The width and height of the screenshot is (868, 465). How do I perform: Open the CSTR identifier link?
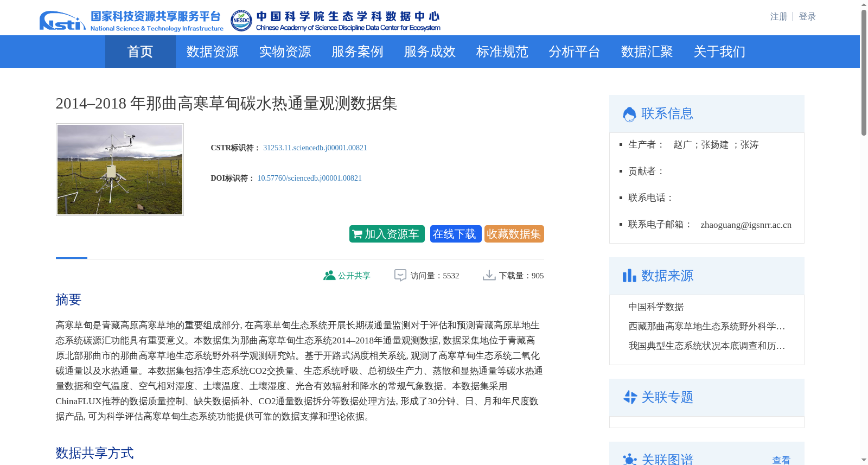tap(315, 148)
